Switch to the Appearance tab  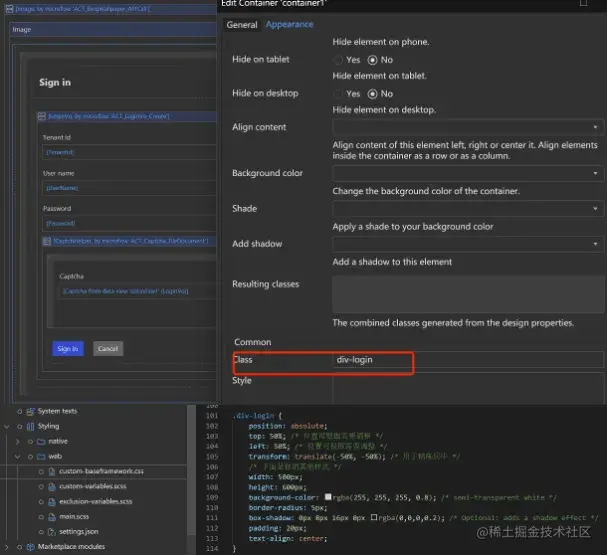(290, 24)
